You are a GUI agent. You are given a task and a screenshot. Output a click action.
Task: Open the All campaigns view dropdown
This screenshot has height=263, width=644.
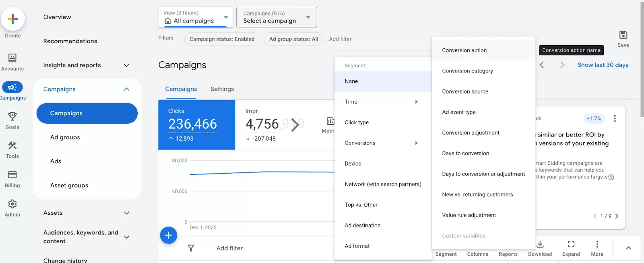pyautogui.click(x=196, y=17)
